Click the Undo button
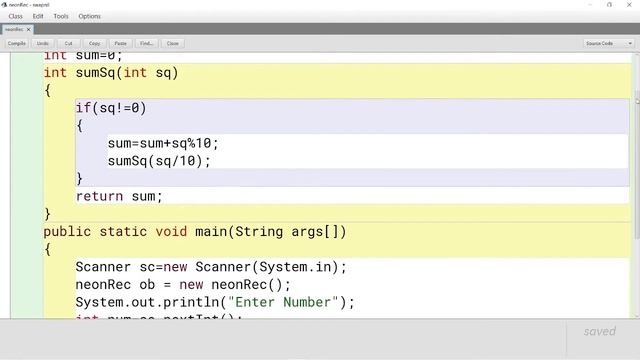Image resolution: width=640 pixels, height=360 pixels. click(42, 43)
